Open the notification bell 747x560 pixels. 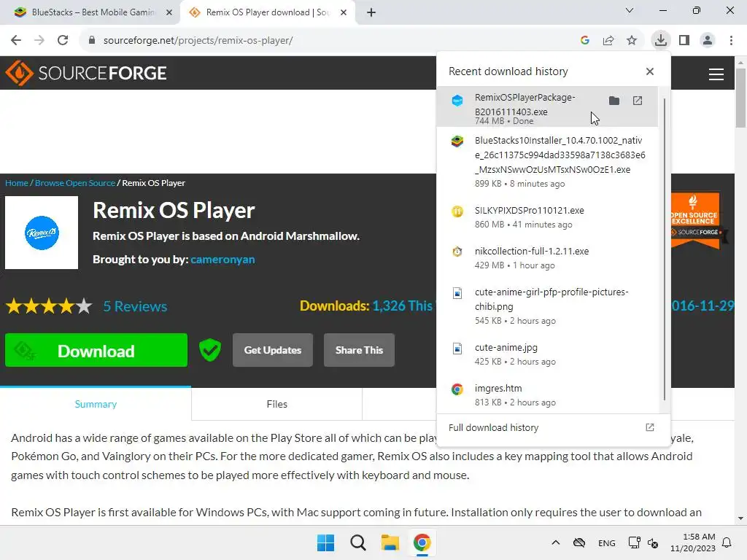pos(727,542)
